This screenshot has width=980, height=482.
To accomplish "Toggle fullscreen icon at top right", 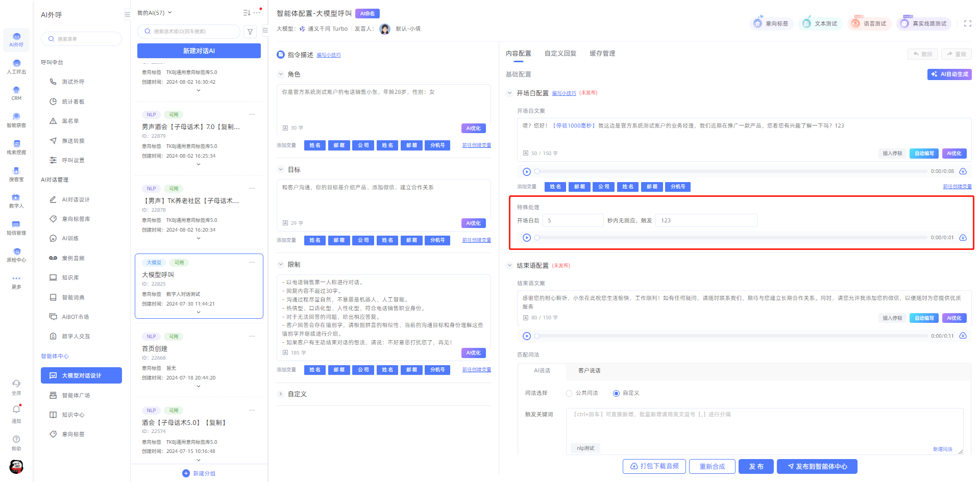I will pyautogui.click(x=967, y=23).
